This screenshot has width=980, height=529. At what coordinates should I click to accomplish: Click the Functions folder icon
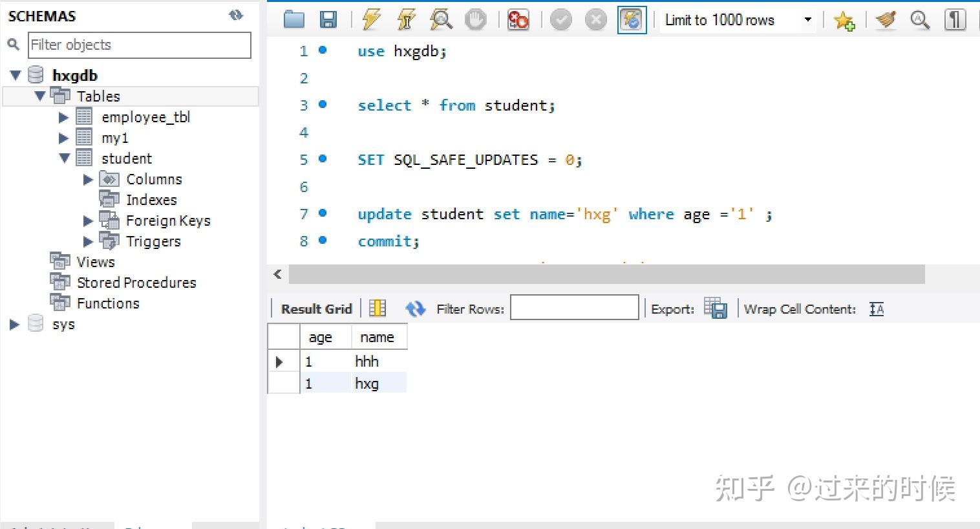click(60, 303)
